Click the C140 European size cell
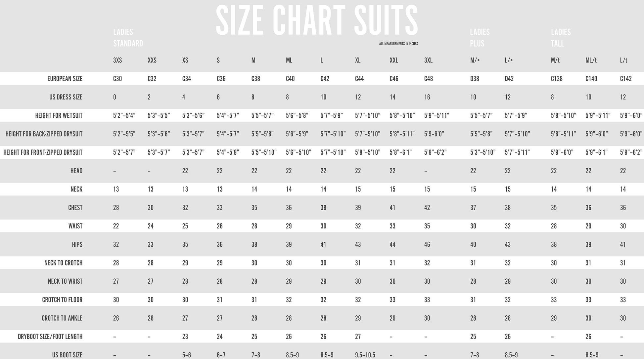 [x=591, y=79]
